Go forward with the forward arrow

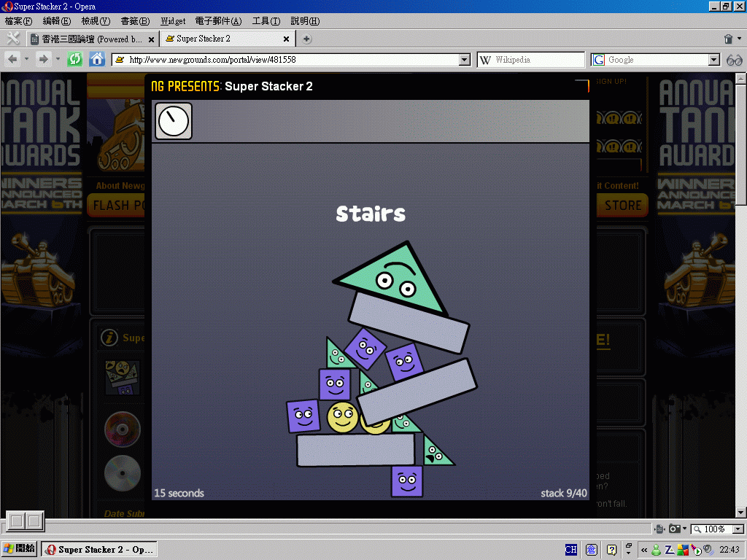pos(43,60)
